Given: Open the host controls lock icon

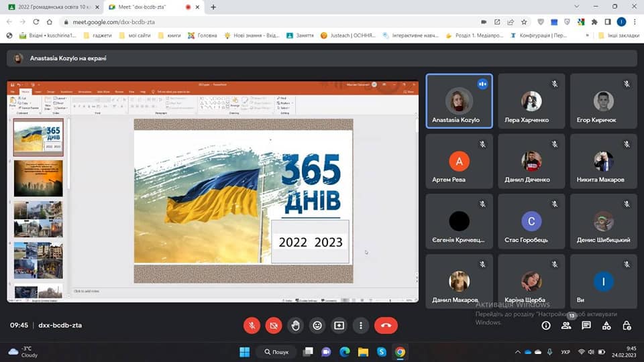Looking at the screenshot, I should point(627,326).
